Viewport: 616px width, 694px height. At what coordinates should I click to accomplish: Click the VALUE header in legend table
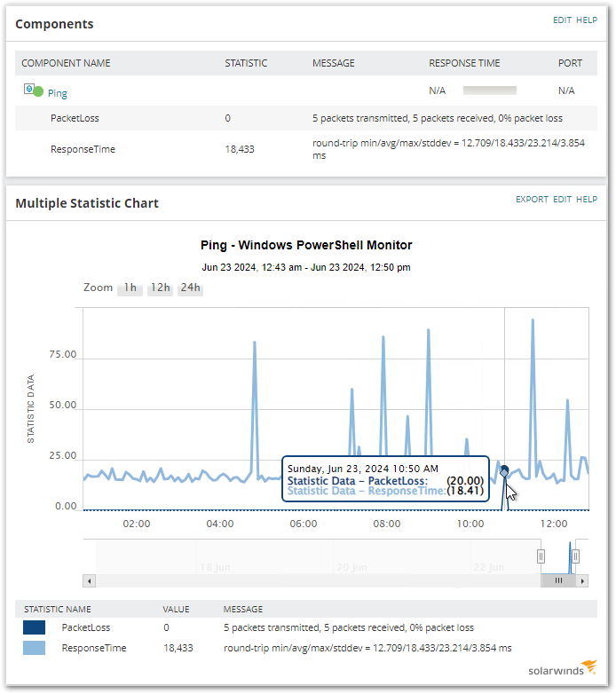[176, 610]
